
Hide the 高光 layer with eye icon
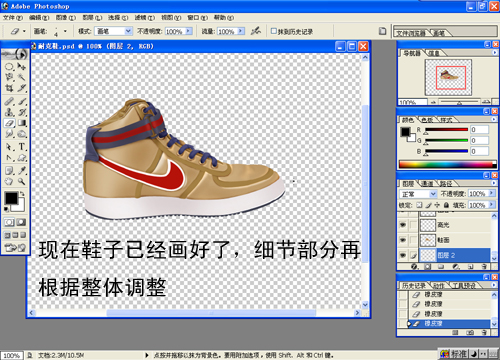pos(403,225)
